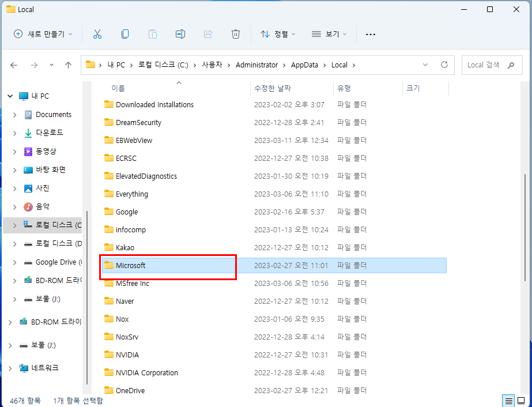The width and height of the screenshot is (532, 407).
Task: Refresh the current folder view
Action: pos(444,65)
